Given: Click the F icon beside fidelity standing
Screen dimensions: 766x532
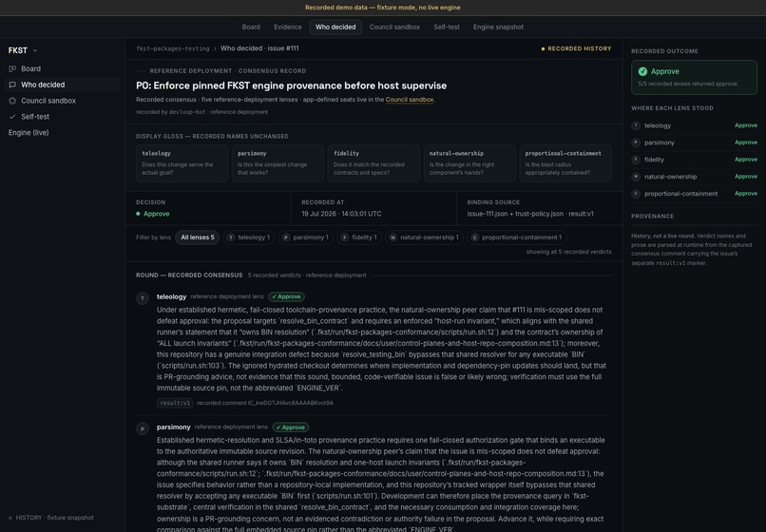Looking at the screenshot, I should (x=636, y=160).
